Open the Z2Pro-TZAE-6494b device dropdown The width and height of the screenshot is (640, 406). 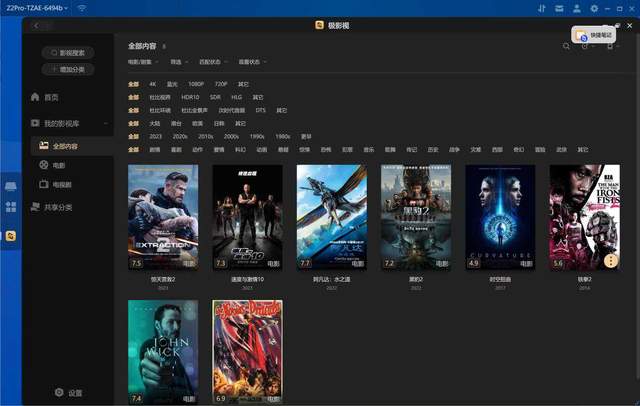click(37, 8)
